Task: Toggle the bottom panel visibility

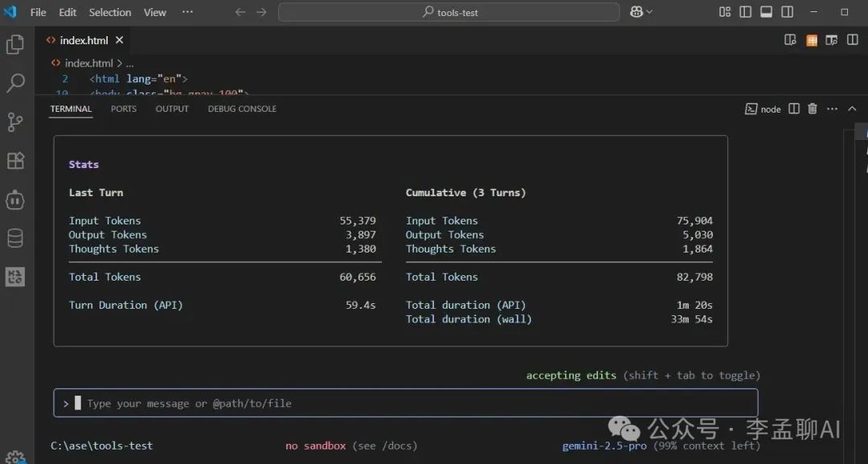Action: (766, 11)
